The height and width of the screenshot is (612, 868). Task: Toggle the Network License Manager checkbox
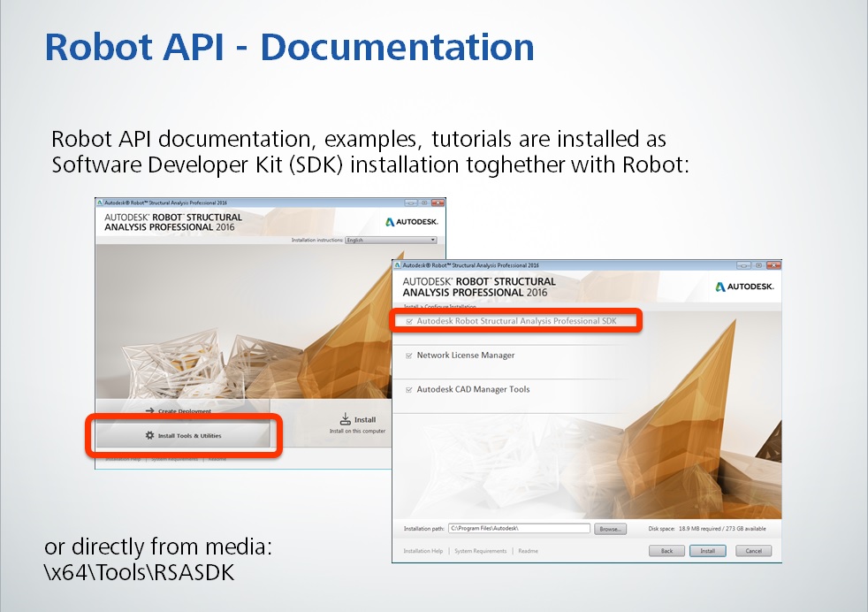(409, 356)
